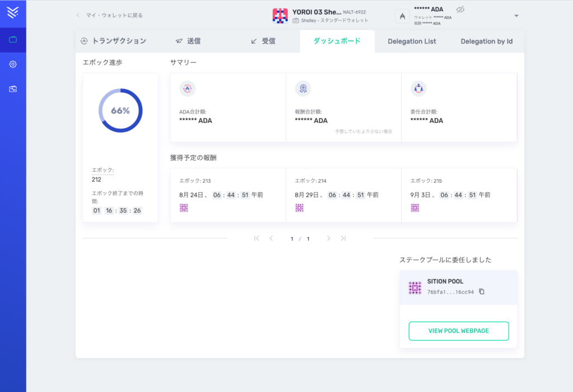Viewport: 573px width, 392px height.
Task: Toggle balance visibility eye icon
Action: pos(461,10)
